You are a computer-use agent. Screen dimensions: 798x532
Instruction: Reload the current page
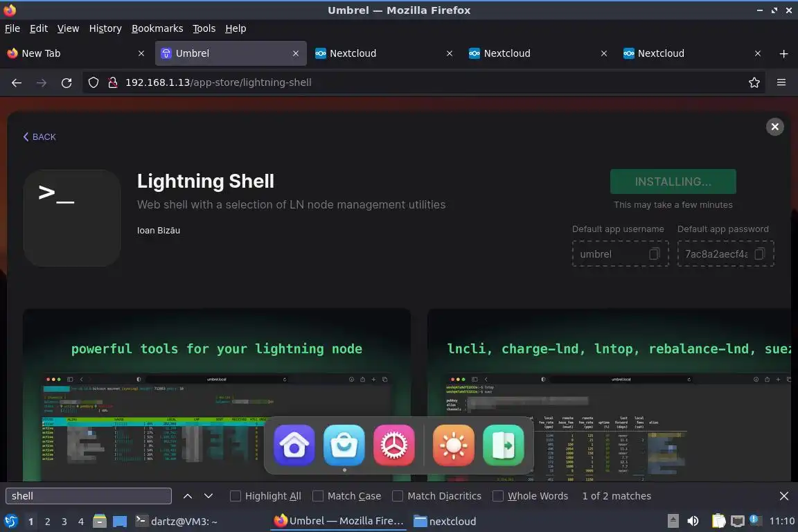tap(66, 82)
